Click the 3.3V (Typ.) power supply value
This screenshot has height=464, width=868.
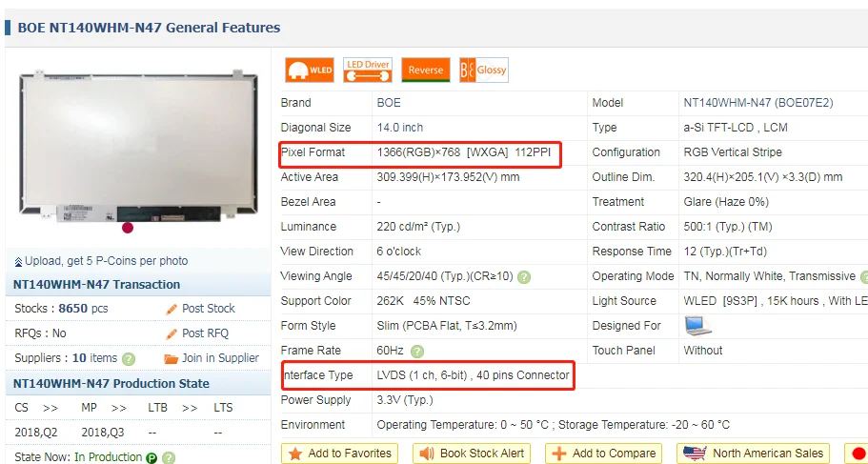(x=405, y=400)
